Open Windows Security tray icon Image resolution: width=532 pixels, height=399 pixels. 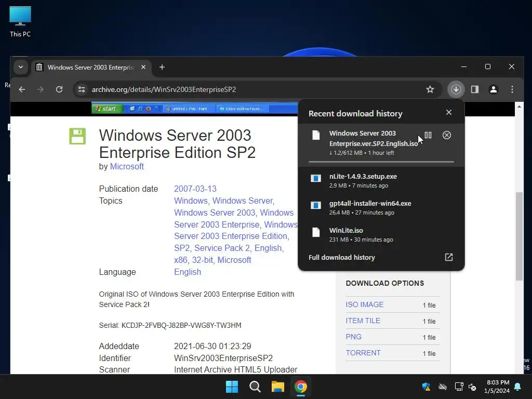pos(426,387)
